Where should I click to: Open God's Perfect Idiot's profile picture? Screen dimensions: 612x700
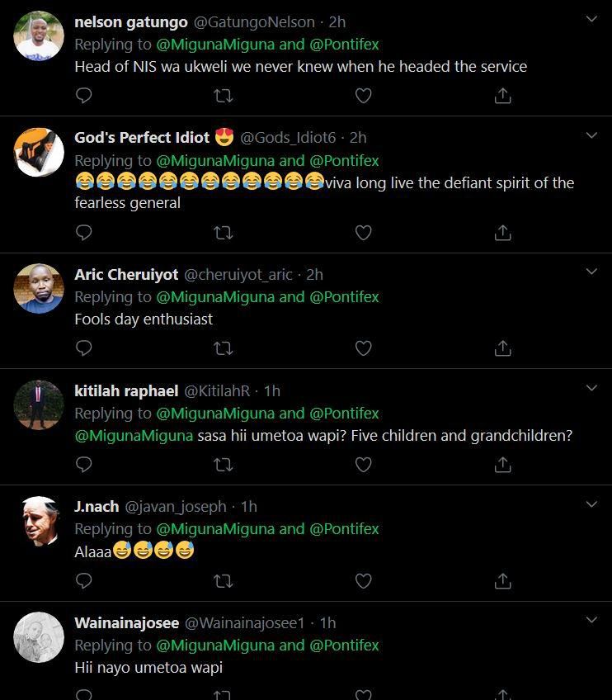tap(39, 152)
